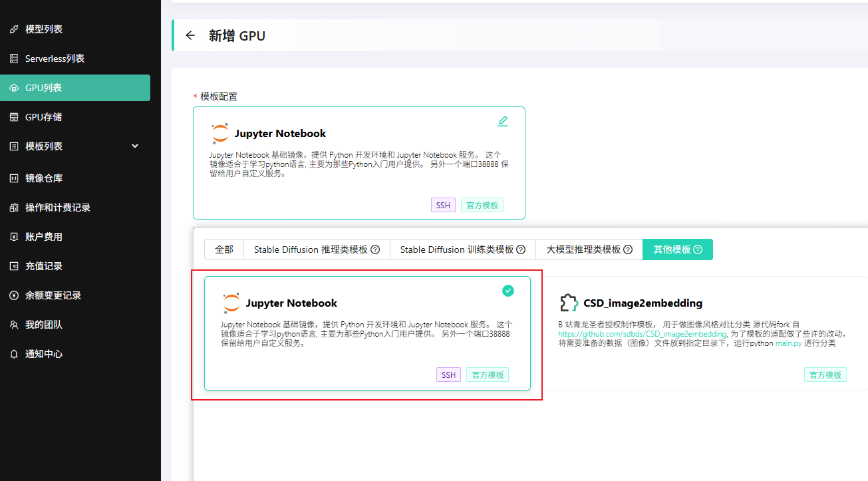This screenshot has height=481, width=868.
Task: Click the back arrow beside 新增 GPU
Action: 190,35
